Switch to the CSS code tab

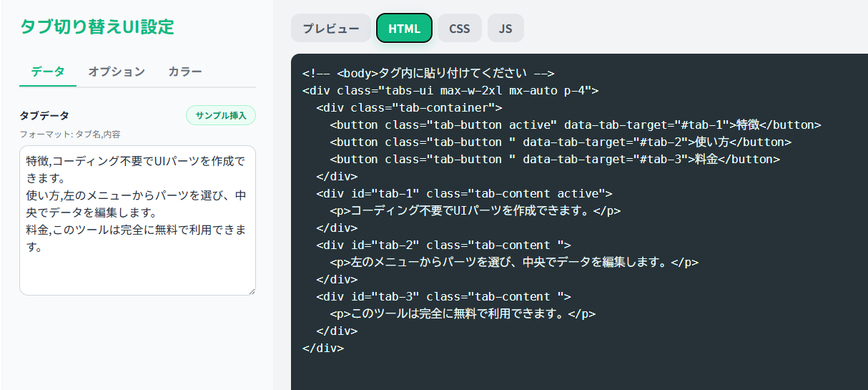coord(460,29)
